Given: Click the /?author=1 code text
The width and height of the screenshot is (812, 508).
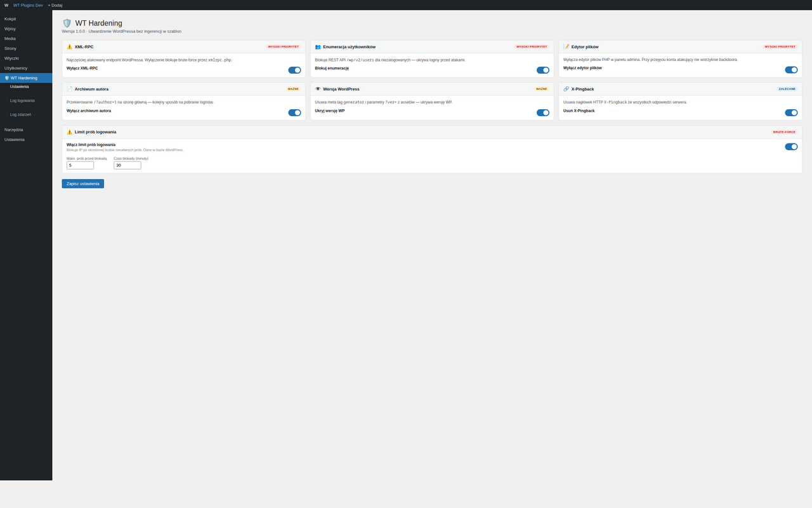Looking at the screenshot, I should 105,102.
